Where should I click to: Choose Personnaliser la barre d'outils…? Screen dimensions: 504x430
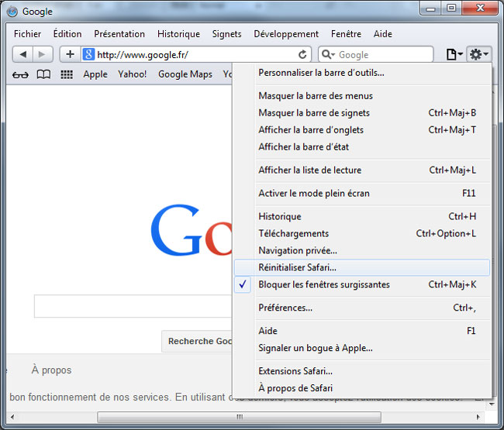coord(362,73)
